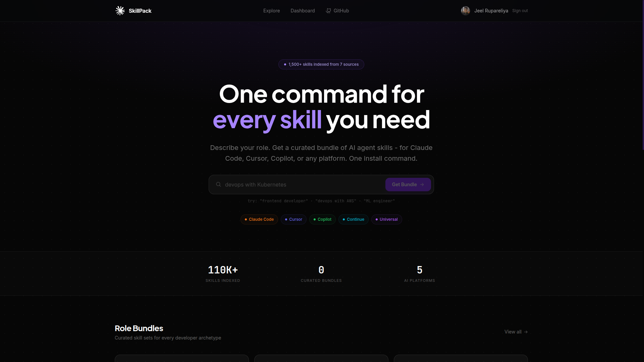Click the 5 AI platforms stat
The width and height of the screenshot is (644, 362).
coord(420,274)
